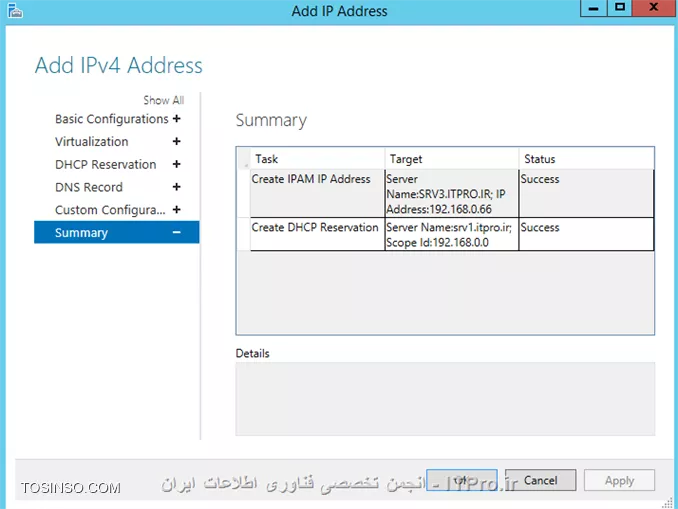The height and width of the screenshot is (509, 678).
Task: Expand the DNS Record section
Action: [176, 187]
